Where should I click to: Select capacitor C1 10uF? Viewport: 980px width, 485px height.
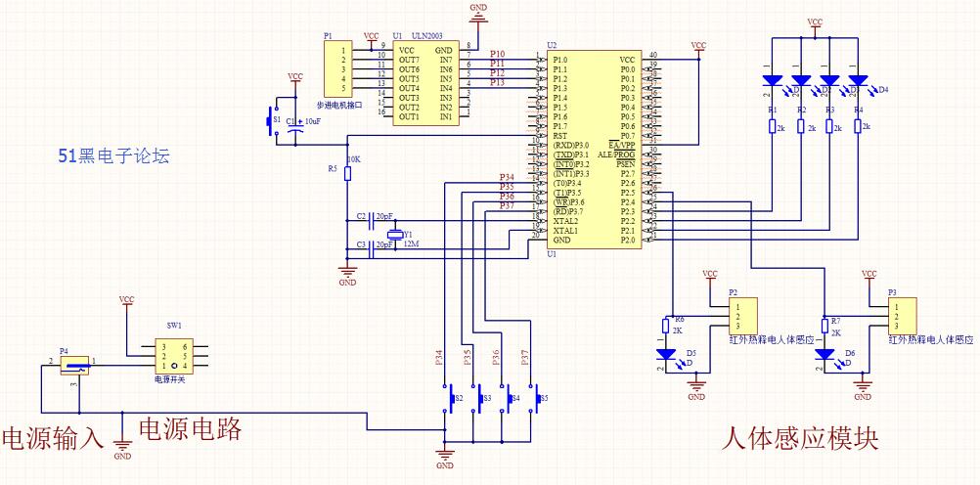click(x=295, y=125)
